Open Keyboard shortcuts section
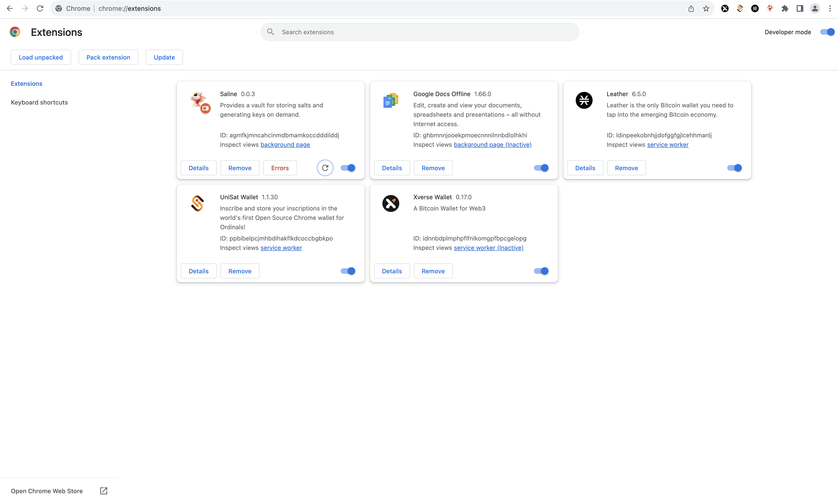This screenshot has width=838, height=504. [x=39, y=102]
